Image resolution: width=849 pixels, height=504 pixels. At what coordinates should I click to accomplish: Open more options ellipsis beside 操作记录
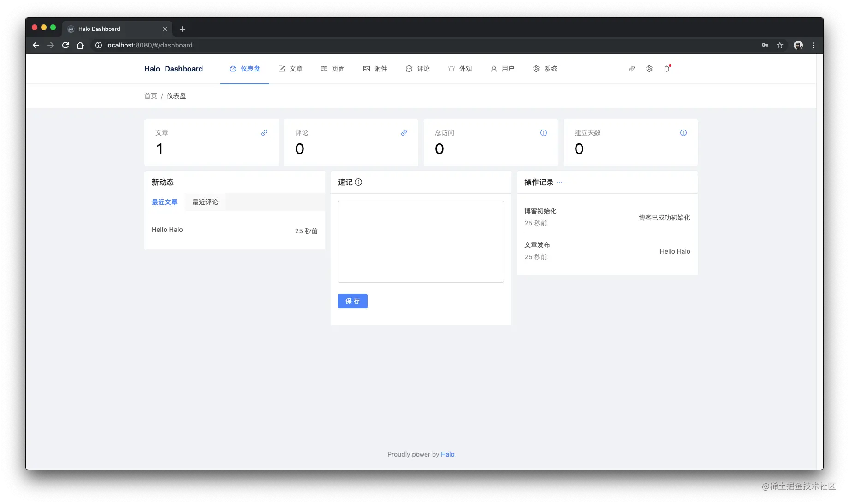pos(559,182)
